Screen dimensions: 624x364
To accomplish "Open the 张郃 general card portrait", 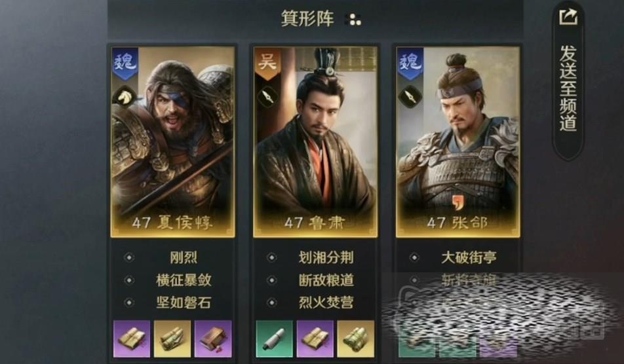I will point(458,142).
